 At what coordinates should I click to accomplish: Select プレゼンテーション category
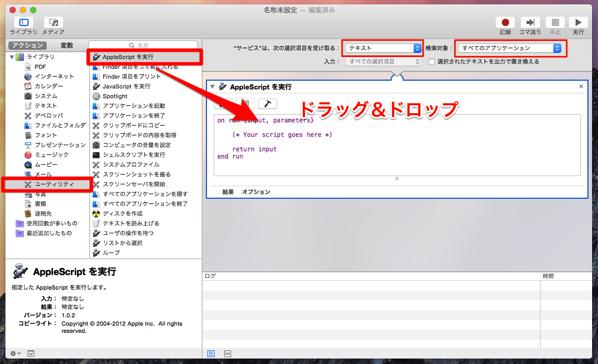coord(60,145)
